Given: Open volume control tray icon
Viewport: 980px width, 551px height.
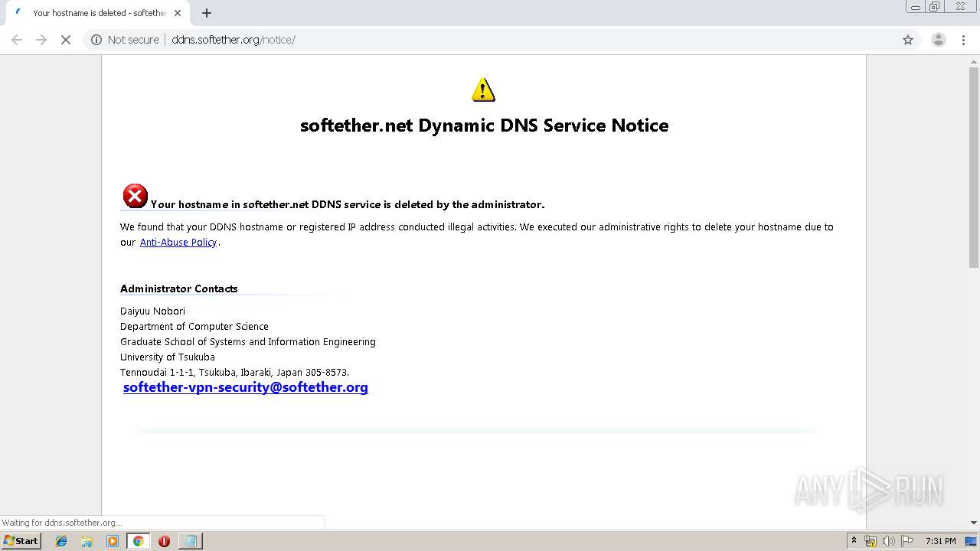Looking at the screenshot, I should 889,541.
